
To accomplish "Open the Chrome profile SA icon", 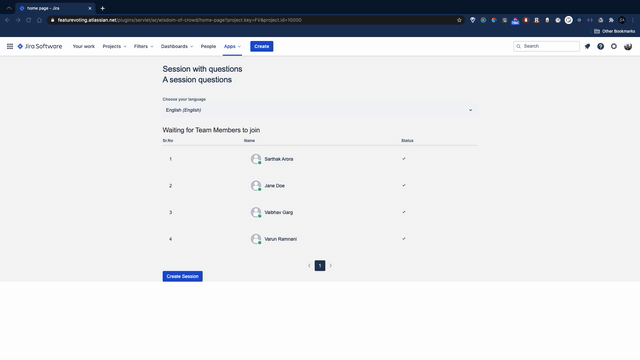I will 622,20.
